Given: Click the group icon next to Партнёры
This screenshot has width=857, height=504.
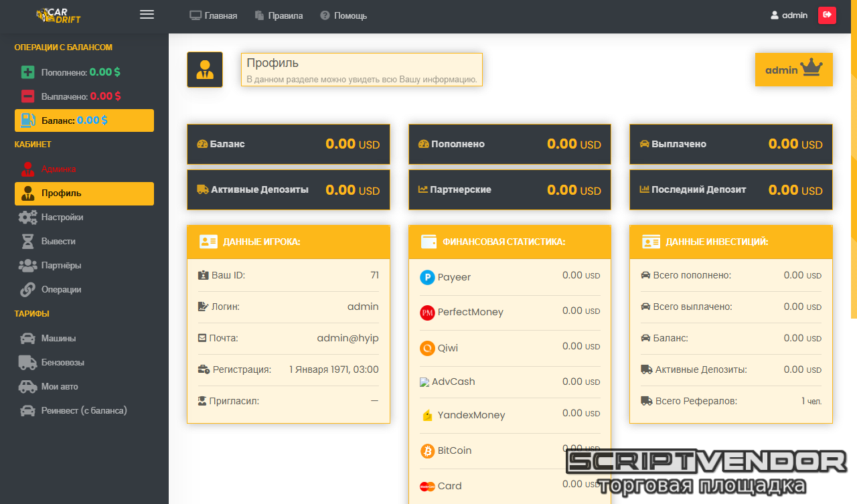Looking at the screenshot, I should [27, 266].
